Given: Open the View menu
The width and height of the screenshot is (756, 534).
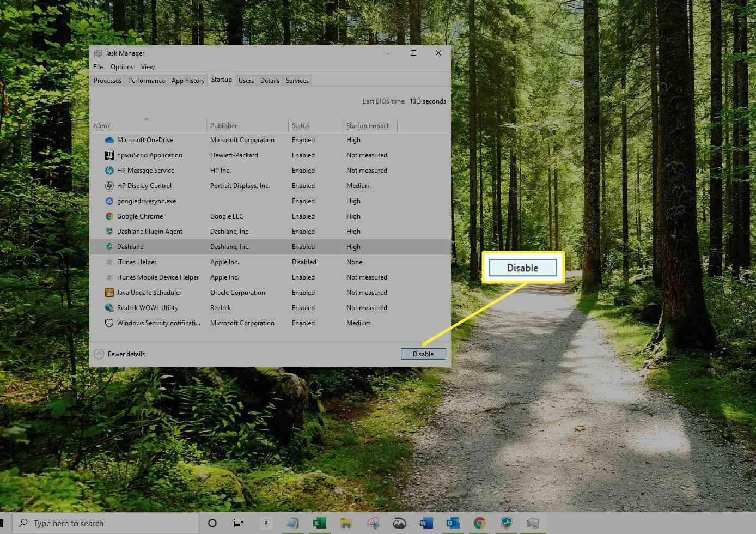Looking at the screenshot, I should tap(148, 67).
